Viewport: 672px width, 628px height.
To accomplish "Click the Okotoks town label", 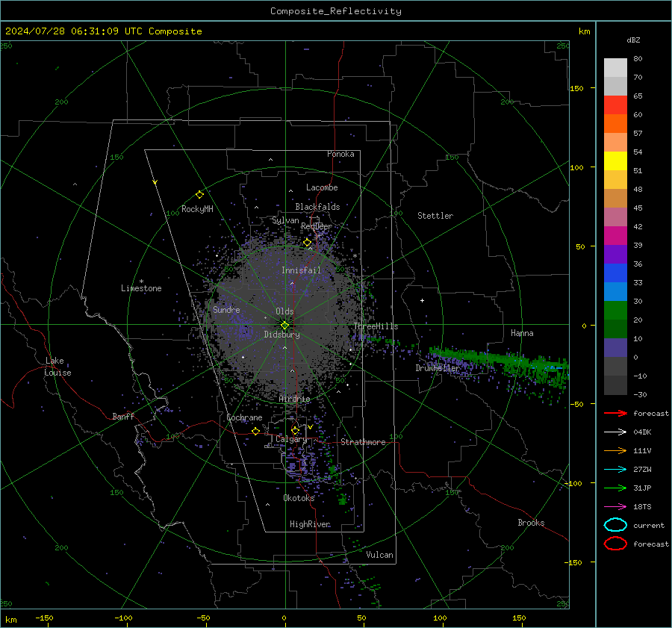I will point(299,498).
